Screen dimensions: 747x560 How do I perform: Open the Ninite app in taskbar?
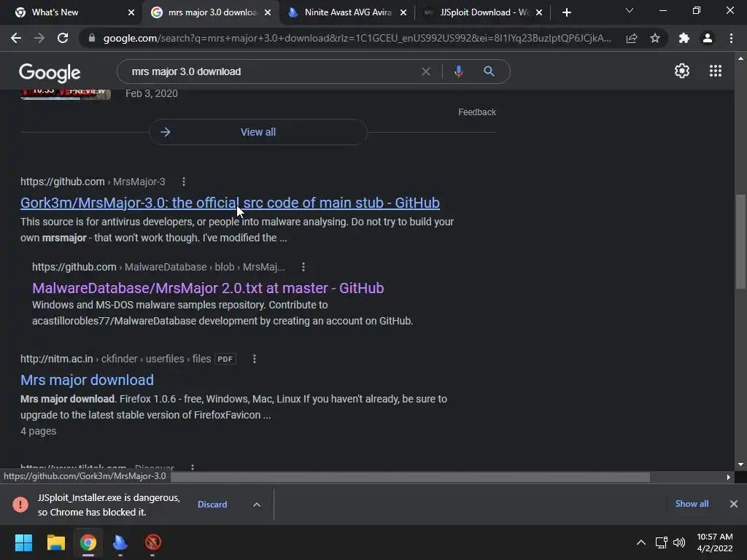pyautogui.click(x=120, y=542)
